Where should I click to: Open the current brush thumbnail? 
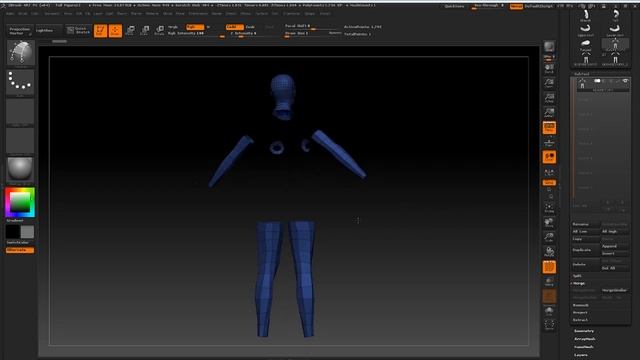(x=20, y=53)
